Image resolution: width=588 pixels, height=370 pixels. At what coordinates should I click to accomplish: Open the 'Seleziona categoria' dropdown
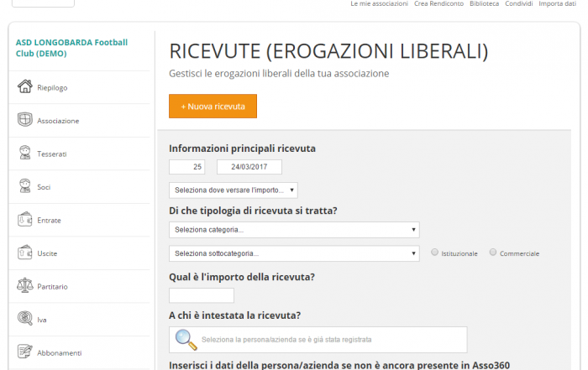point(294,230)
